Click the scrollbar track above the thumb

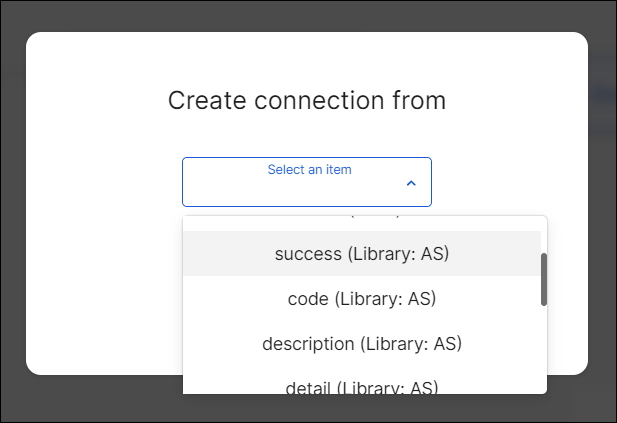pyautogui.click(x=544, y=235)
